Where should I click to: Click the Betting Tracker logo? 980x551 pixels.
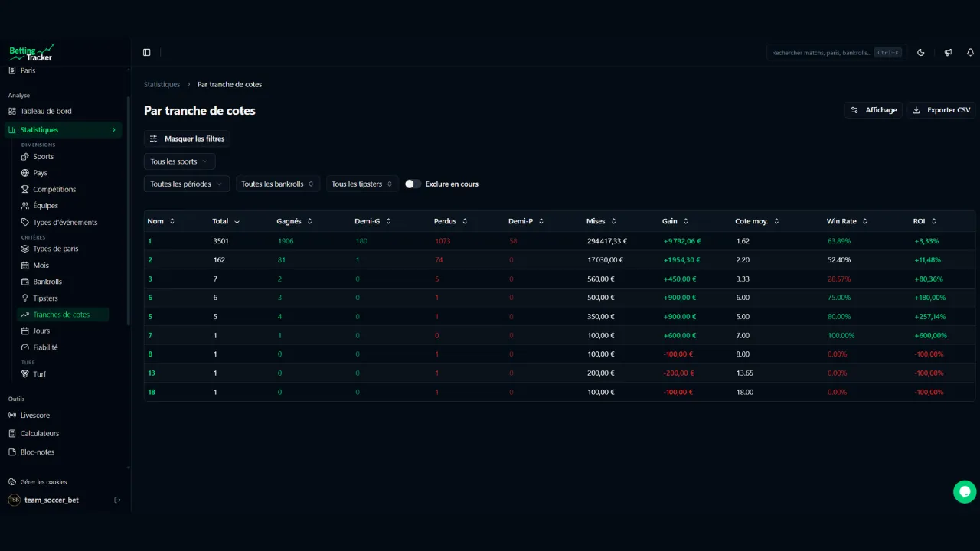(31, 53)
